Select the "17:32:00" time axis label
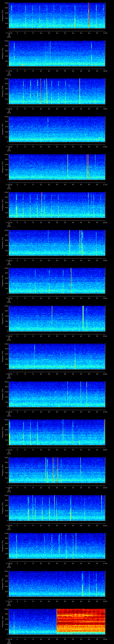The image size is (114, 644). click(x=9, y=639)
